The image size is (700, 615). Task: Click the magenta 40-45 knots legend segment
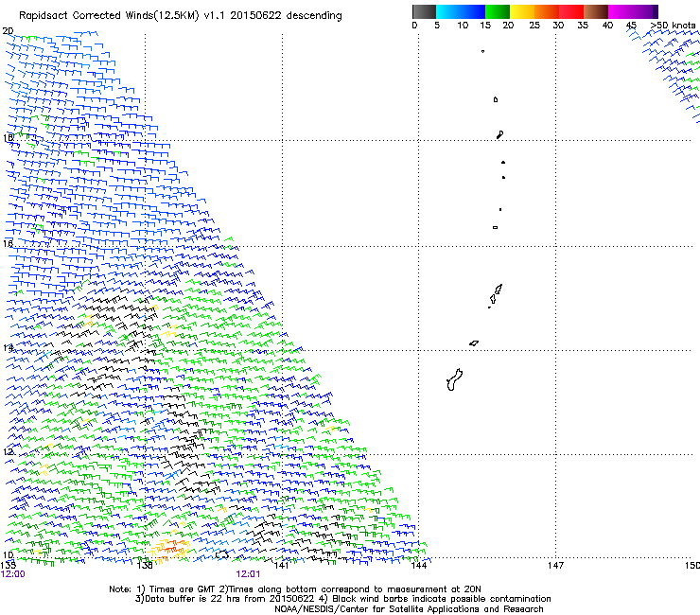tap(621, 11)
